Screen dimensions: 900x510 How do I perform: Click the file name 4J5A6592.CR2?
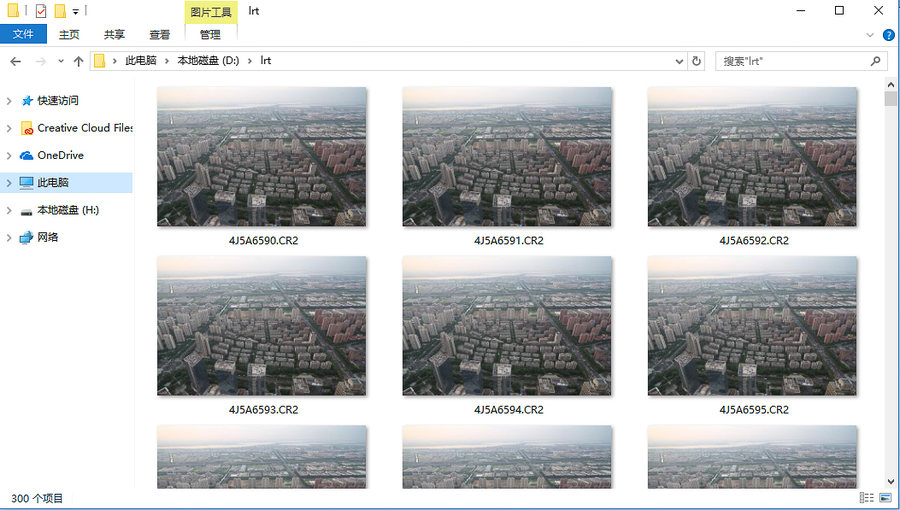coord(754,240)
